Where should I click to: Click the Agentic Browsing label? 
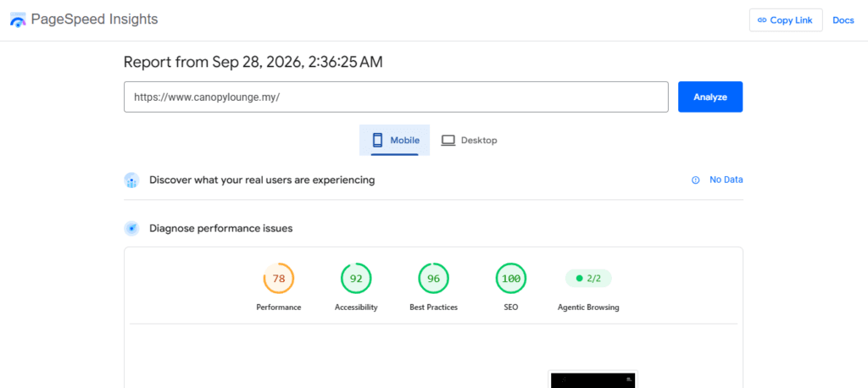[x=588, y=308]
